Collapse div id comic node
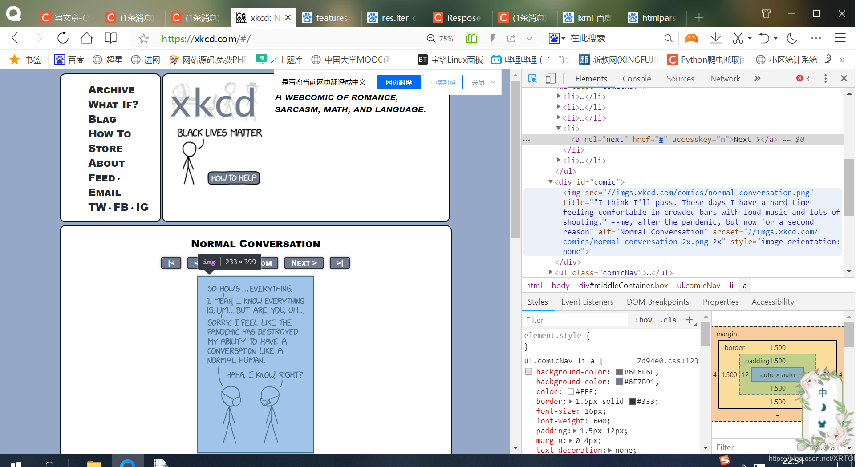Screen dimensions: 868x467 551,181
